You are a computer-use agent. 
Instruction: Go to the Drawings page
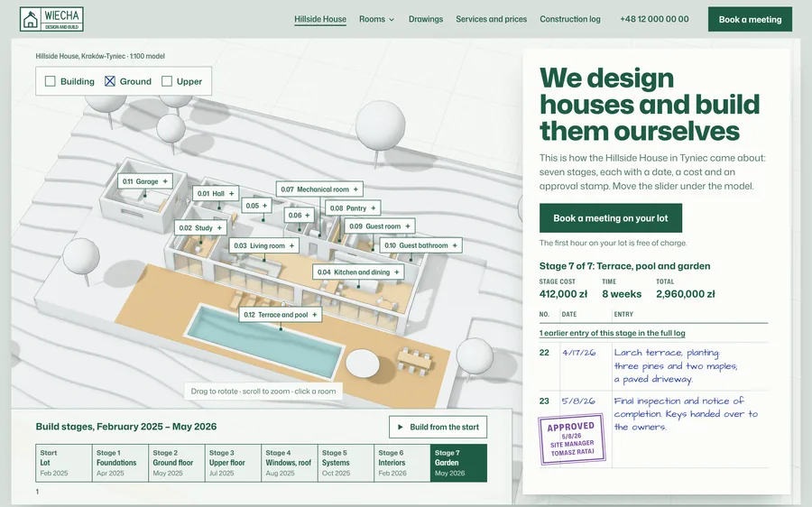click(426, 19)
